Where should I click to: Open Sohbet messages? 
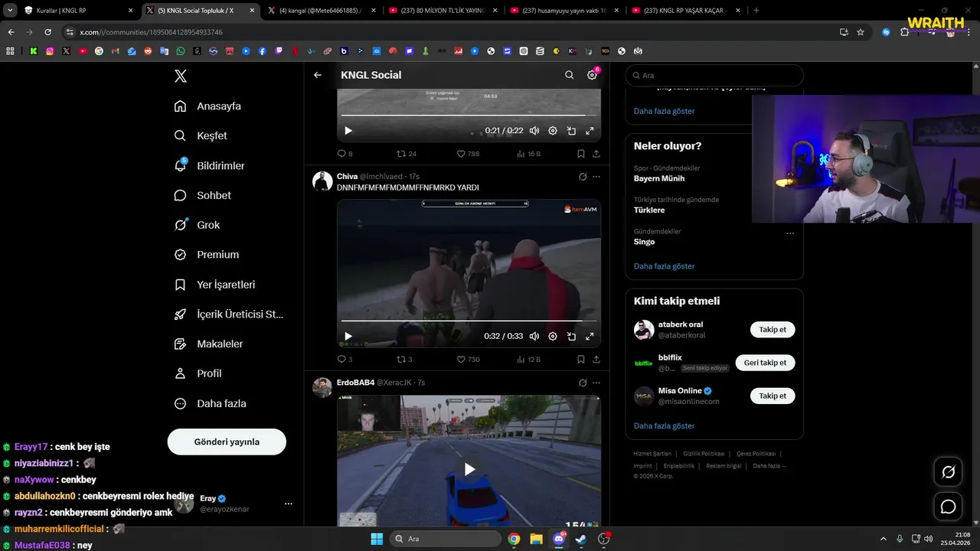(202, 195)
